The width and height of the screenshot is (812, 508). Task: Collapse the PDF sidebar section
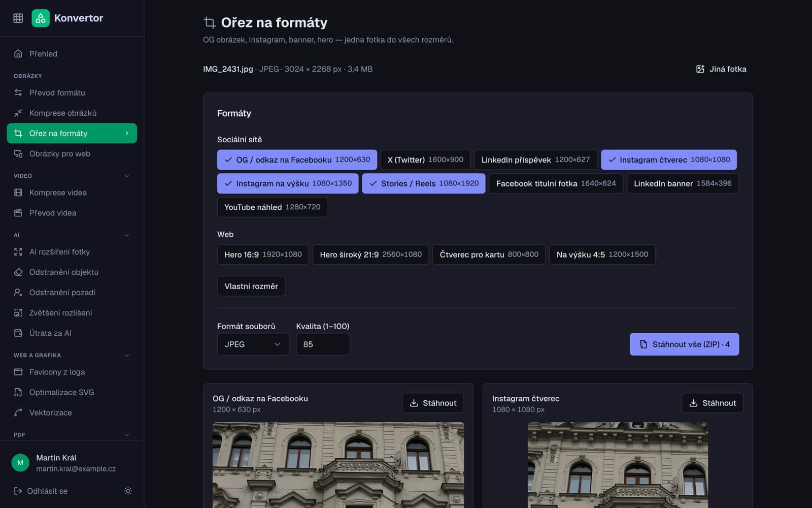click(127, 435)
